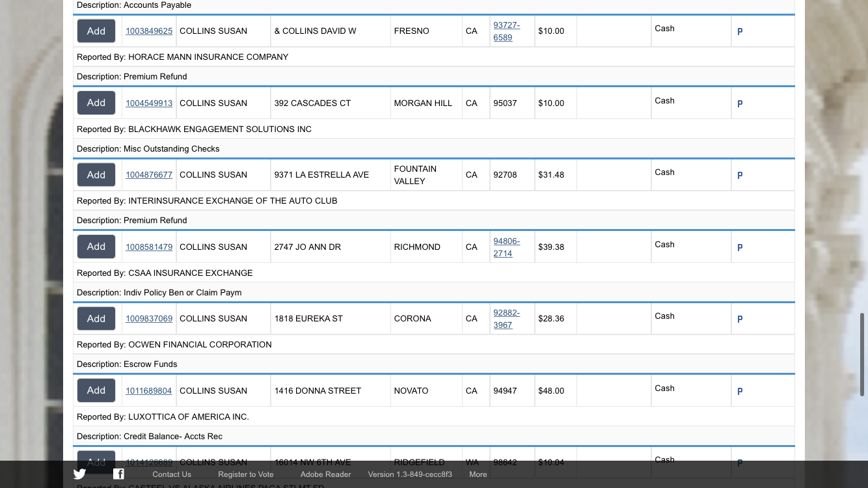Click the P icon for property 1008581479

740,247
